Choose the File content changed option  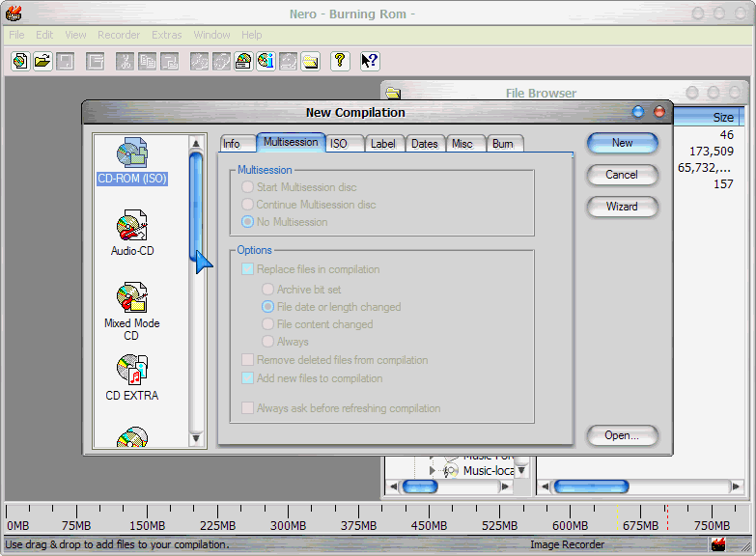click(x=267, y=324)
